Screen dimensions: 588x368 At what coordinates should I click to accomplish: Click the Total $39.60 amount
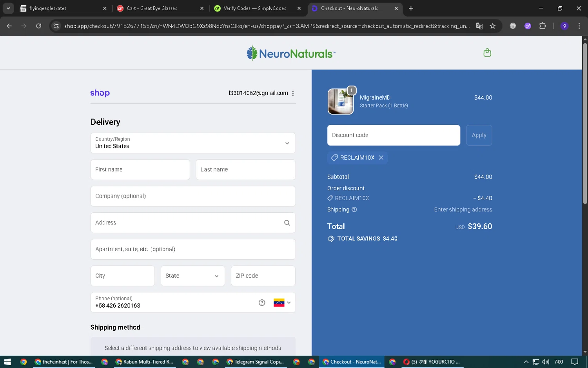[480, 226]
